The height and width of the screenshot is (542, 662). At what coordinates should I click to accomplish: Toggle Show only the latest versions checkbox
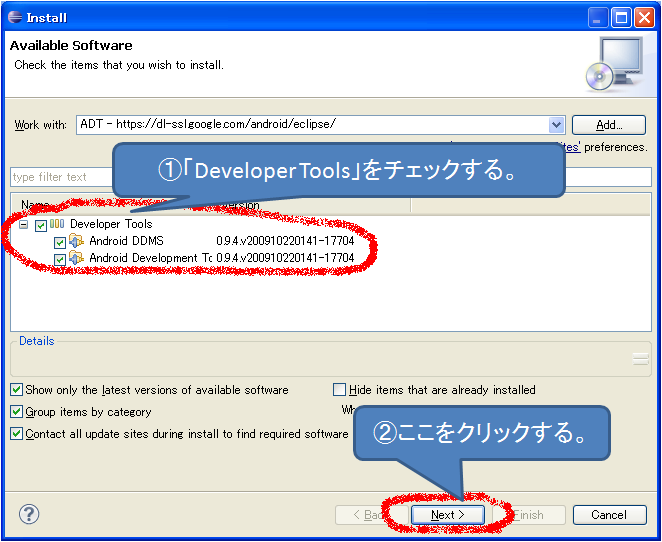pos(16,389)
